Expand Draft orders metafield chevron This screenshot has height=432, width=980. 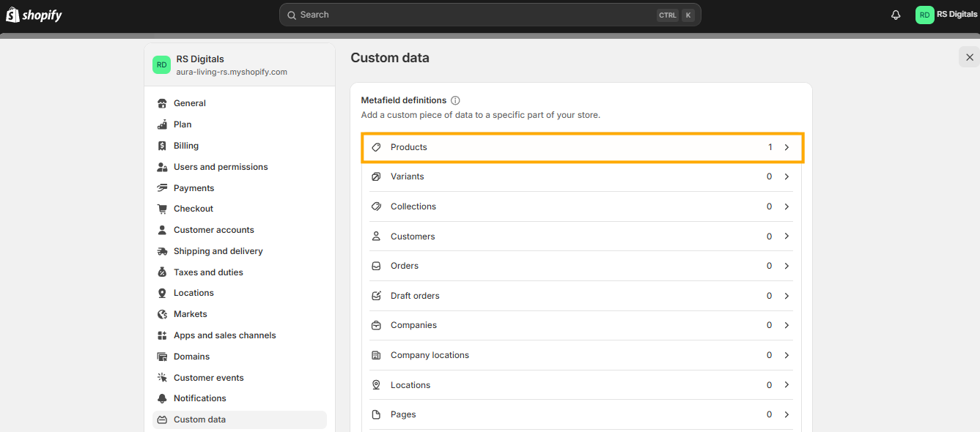click(x=786, y=296)
